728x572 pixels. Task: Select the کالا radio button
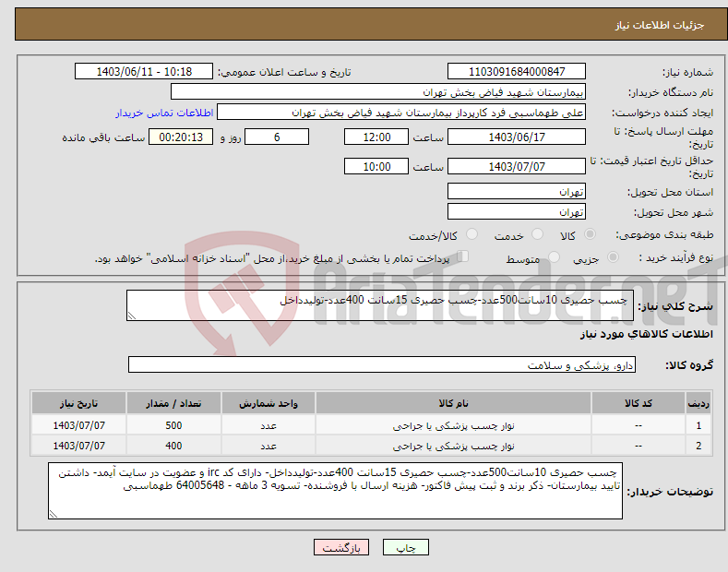pos(590,234)
